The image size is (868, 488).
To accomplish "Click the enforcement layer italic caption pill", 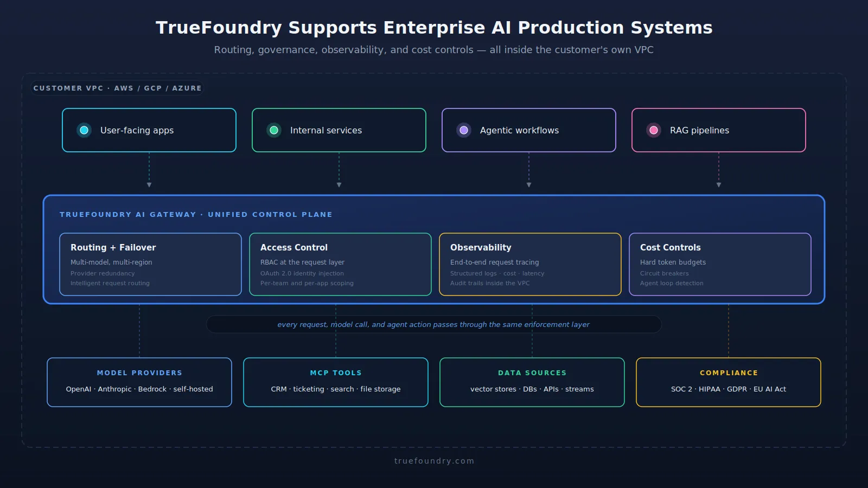I will click(434, 324).
